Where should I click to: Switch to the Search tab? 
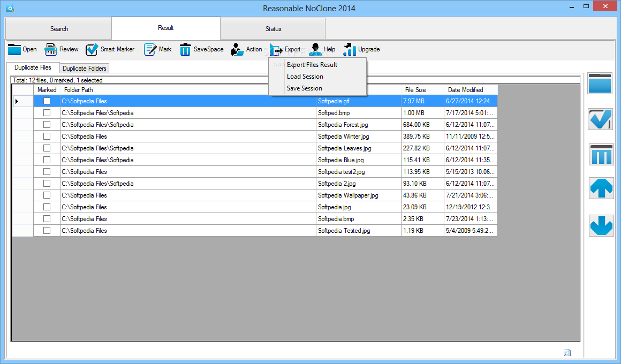[58, 28]
